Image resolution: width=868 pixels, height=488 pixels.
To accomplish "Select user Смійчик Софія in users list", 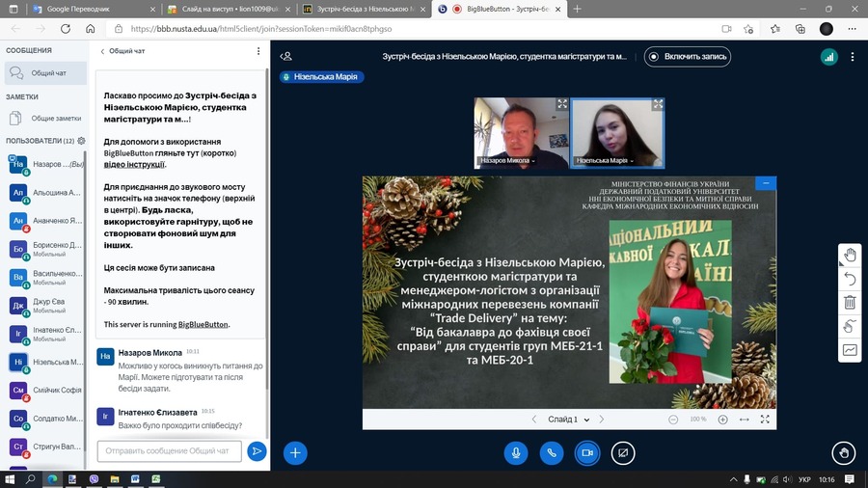I will [x=45, y=390].
